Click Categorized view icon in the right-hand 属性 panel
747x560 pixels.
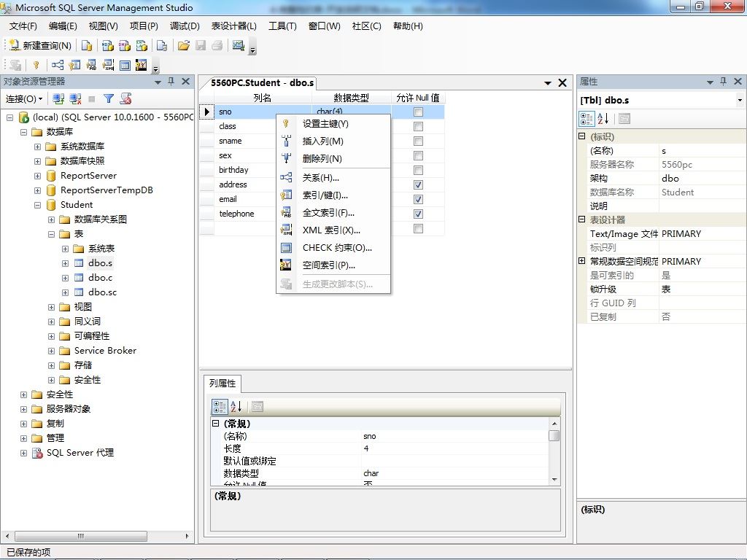point(587,119)
